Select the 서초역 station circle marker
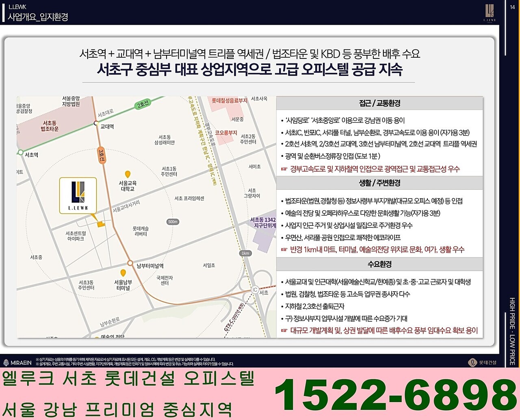The height and width of the screenshot is (420, 520). pyautogui.click(x=20, y=152)
